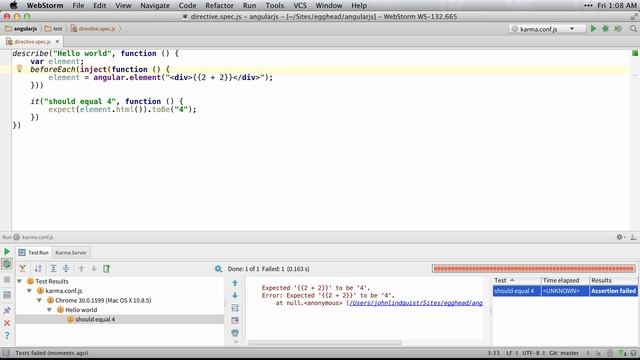The width and height of the screenshot is (640, 360).
Task: Collapse Chrome 30.0.1599 tree node
Action: click(x=40, y=300)
